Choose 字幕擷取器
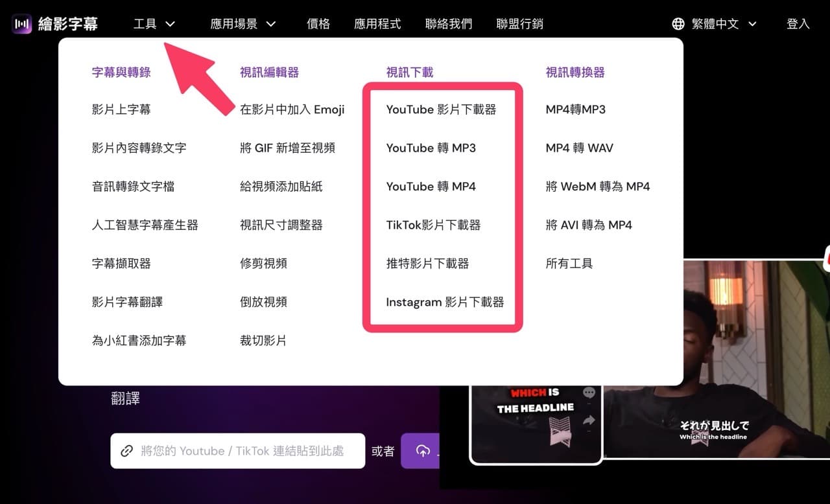 [x=121, y=264]
